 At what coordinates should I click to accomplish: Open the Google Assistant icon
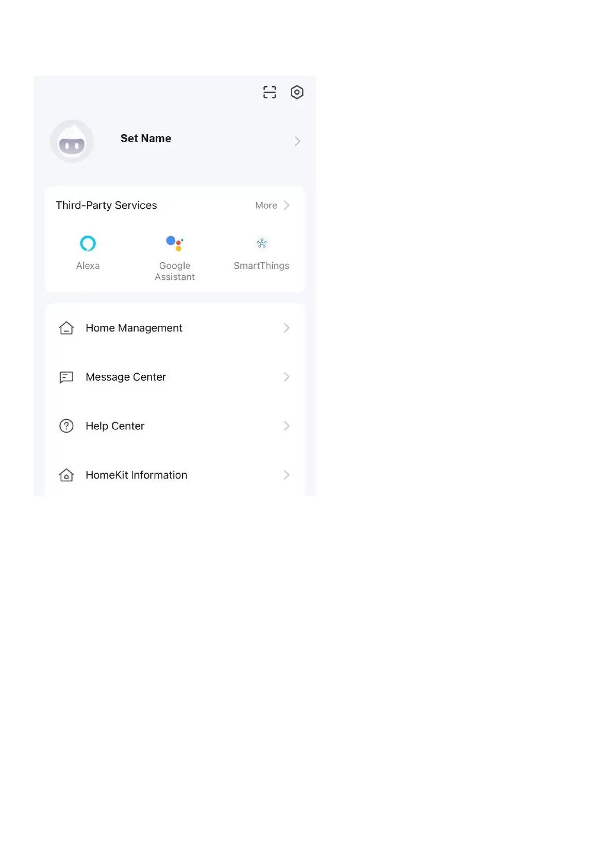175,243
